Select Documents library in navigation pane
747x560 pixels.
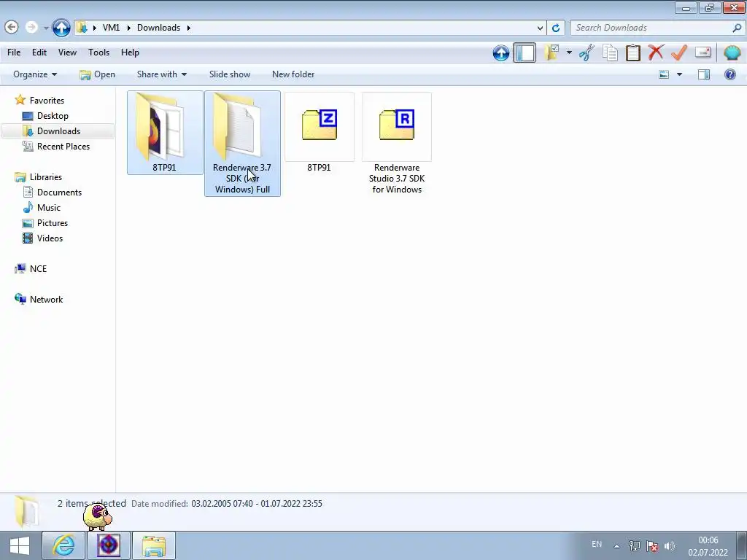tap(59, 192)
